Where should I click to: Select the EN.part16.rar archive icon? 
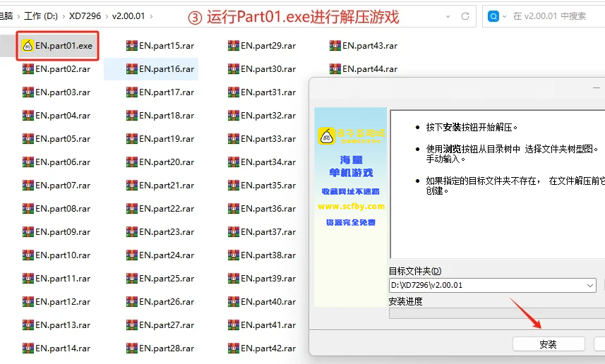tap(132, 69)
